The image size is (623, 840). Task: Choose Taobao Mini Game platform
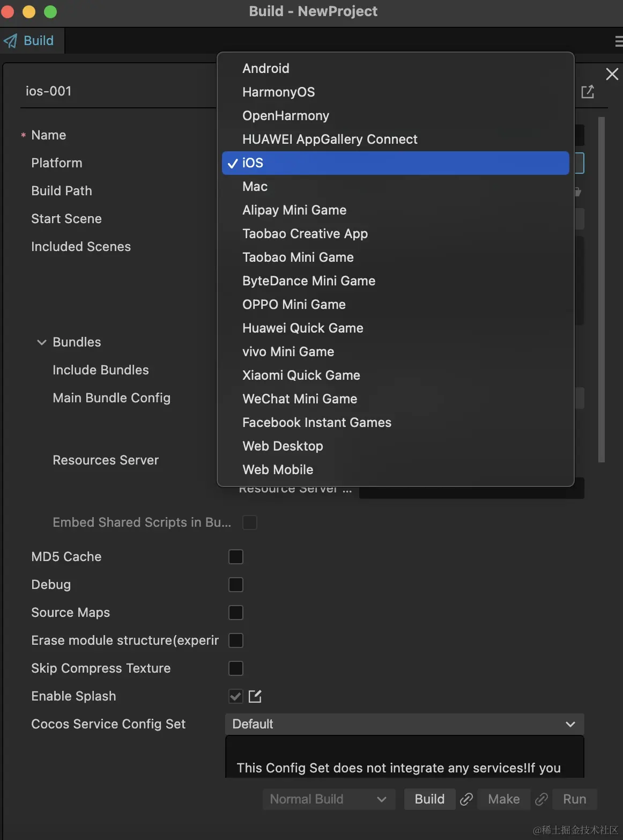click(x=395, y=257)
